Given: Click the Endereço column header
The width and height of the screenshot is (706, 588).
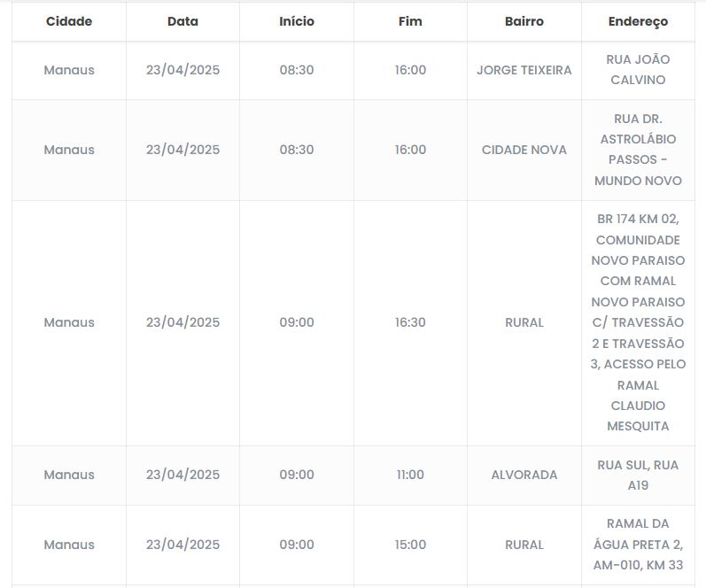Looking at the screenshot, I should [638, 21].
